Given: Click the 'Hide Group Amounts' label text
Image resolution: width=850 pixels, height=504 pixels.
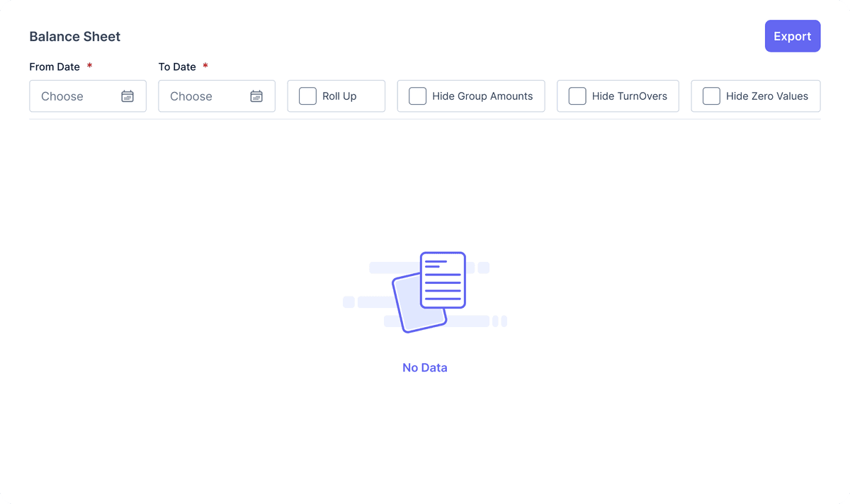Looking at the screenshot, I should pyautogui.click(x=482, y=96).
